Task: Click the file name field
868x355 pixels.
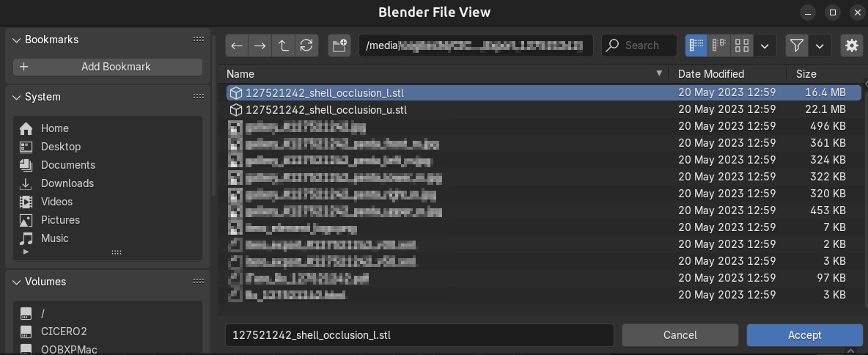Action: coord(419,335)
